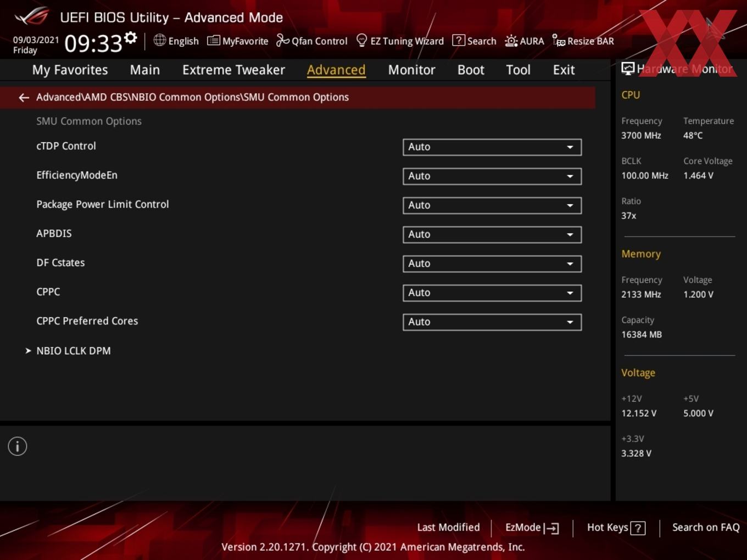The image size is (747, 560).
Task: Click the CPU frequency 3700 MHz value
Action: [x=641, y=136]
